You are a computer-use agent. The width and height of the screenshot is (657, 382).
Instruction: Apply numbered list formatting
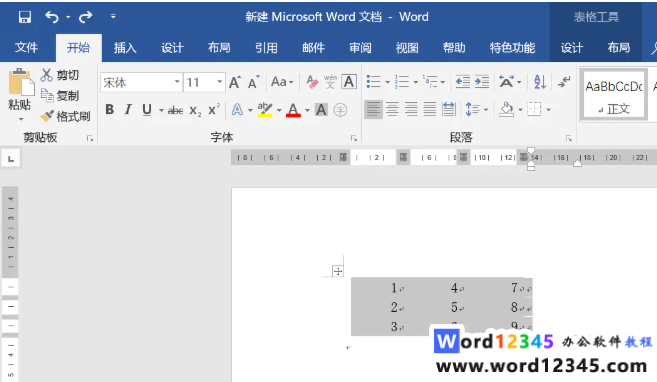coord(402,82)
